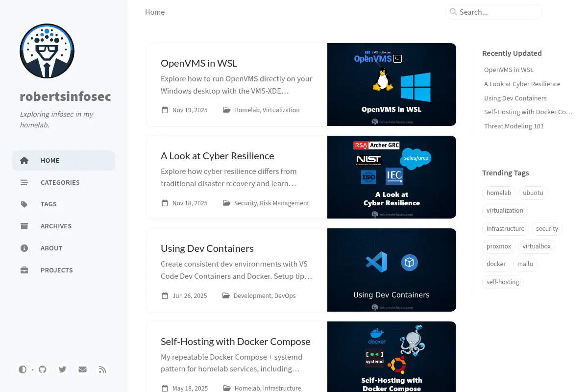Focus the Search input field
The height and width of the screenshot is (392, 588).
tap(494, 12)
